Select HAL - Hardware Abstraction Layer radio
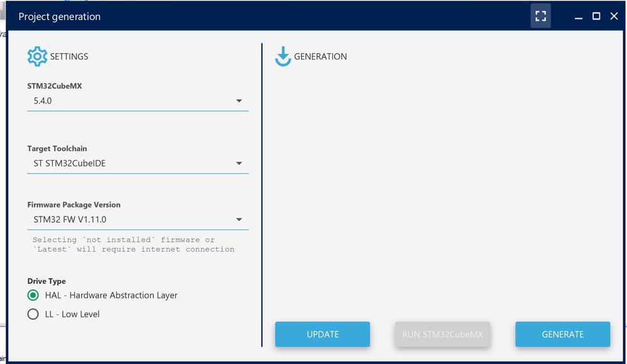This screenshot has height=364, width=627. click(33, 295)
